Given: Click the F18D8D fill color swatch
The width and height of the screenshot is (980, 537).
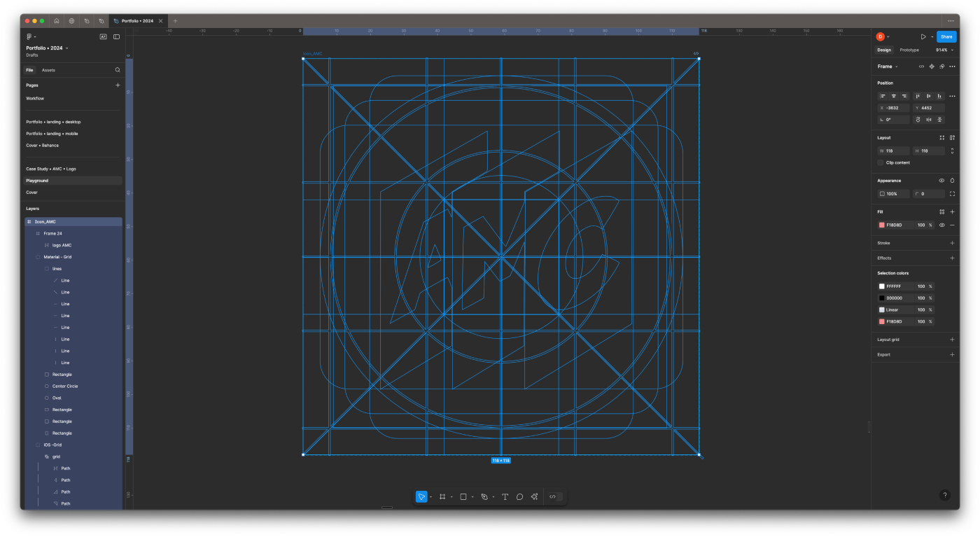Looking at the screenshot, I should click(x=882, y=225).
